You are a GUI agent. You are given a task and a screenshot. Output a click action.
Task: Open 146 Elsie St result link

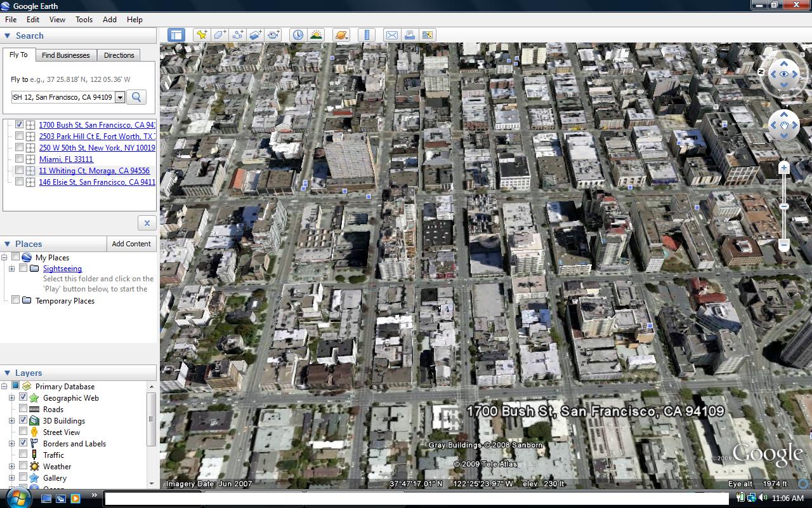[97, 182]
